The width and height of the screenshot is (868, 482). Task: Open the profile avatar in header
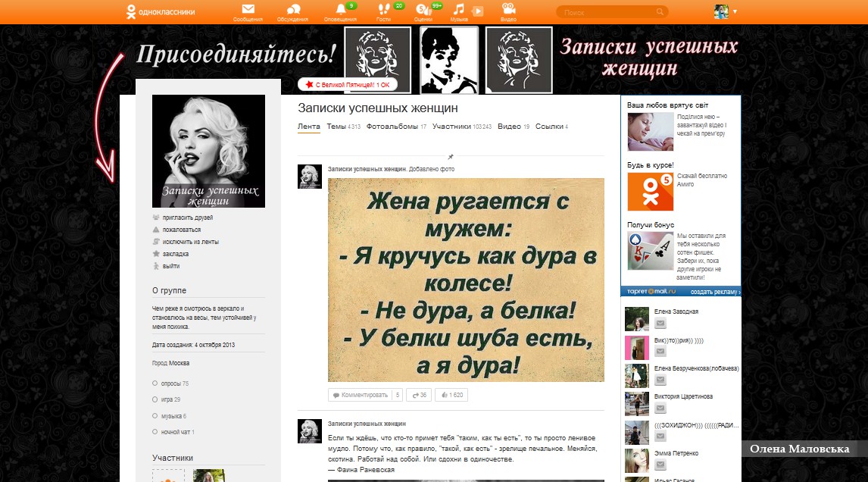[x=721, y=11]
